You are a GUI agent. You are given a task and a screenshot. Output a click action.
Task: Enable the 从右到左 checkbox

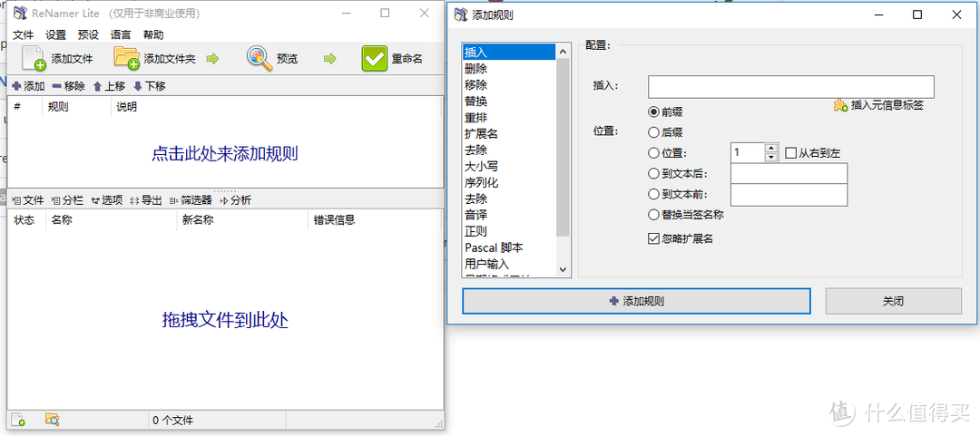tap(790, 153)
